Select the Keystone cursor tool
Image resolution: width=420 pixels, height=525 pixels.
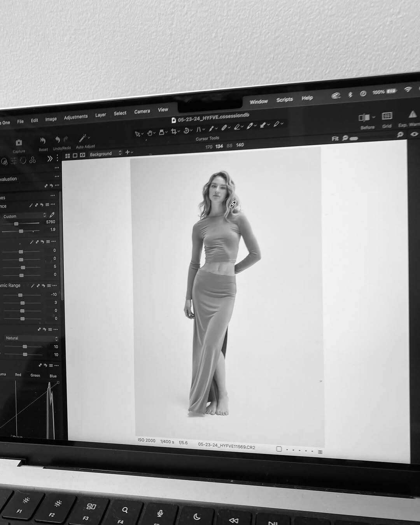[199, 129]
